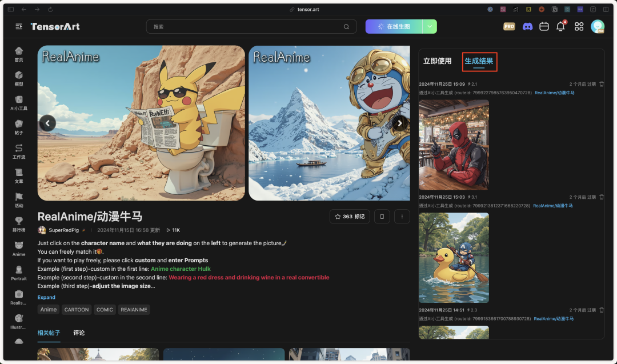Switch to the 生成结果 tab
This screenshot has width=617, height=364.
click(479, 61)
